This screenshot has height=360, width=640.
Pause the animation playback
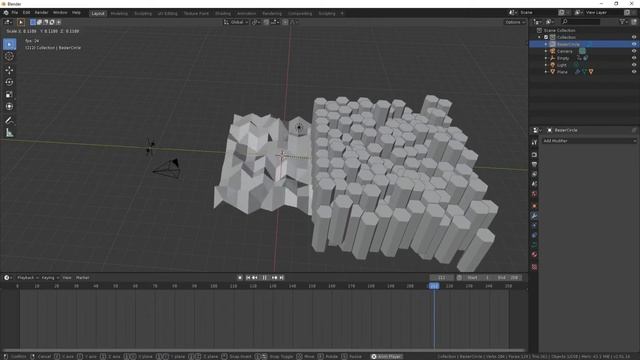[x=264, y=278]
